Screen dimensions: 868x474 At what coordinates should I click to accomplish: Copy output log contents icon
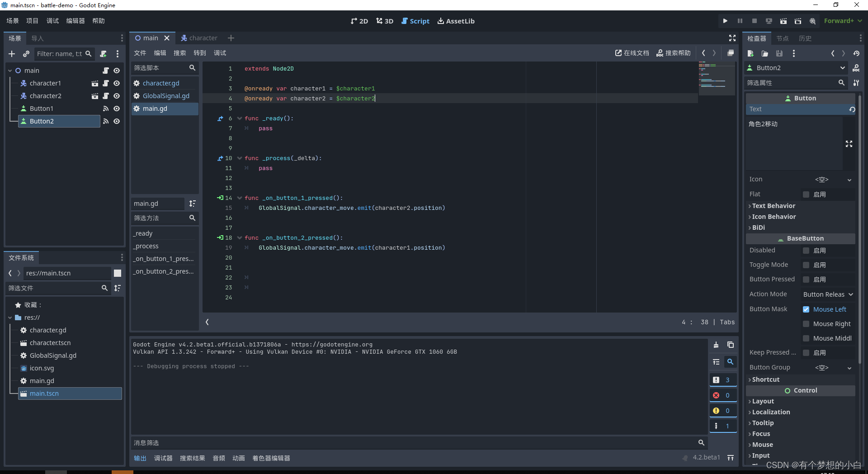[731, 345]
